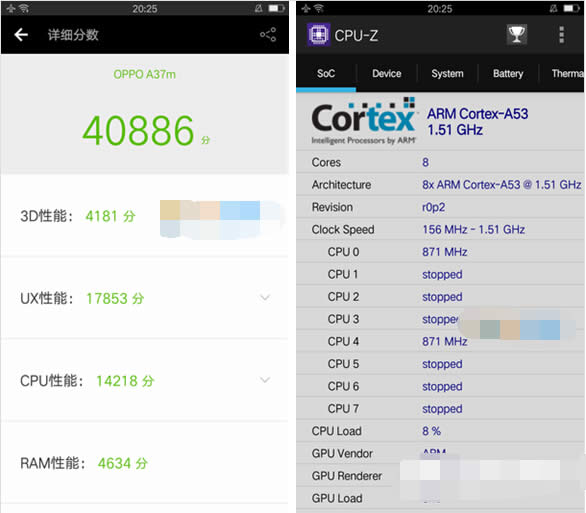Tap the share icon in the header

click(x=268, y=35)
